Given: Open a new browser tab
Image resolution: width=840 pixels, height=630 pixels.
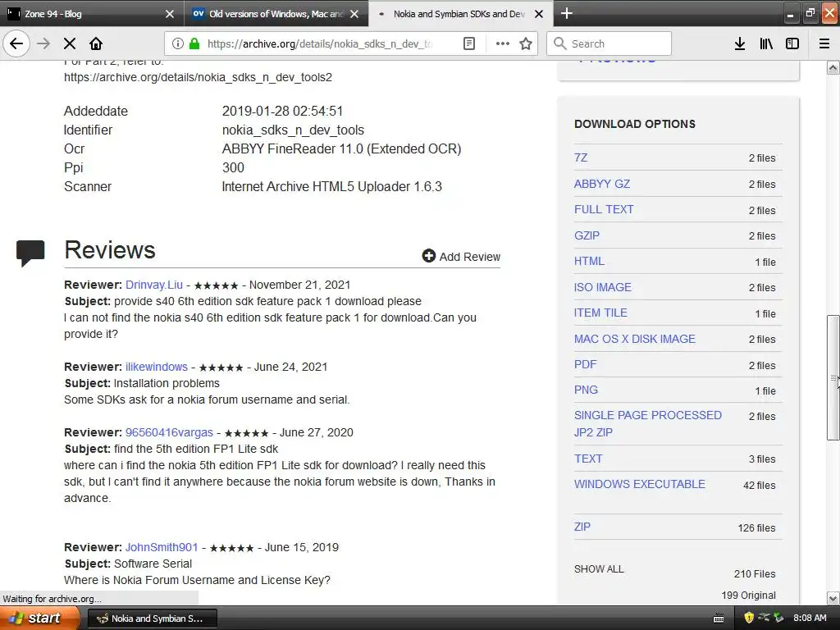Looking at the screenshot, I should (566, 13).
